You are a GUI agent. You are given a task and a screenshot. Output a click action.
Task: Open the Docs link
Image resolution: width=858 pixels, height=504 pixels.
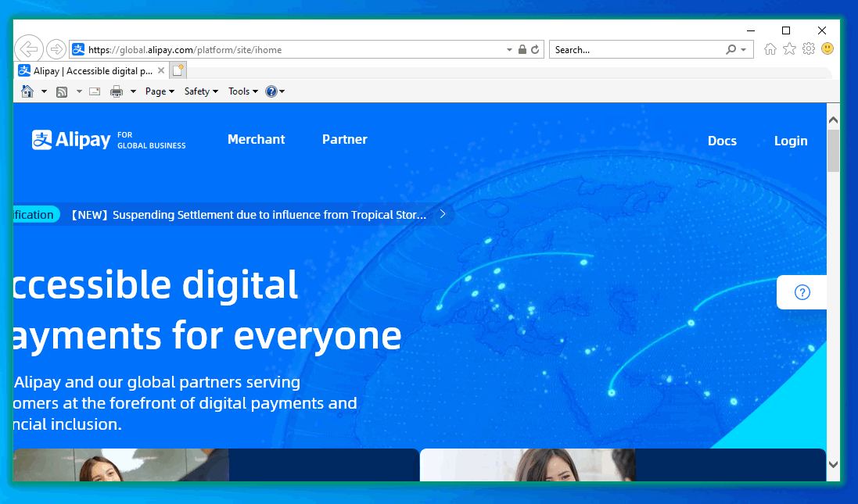[x=722, y=141]
